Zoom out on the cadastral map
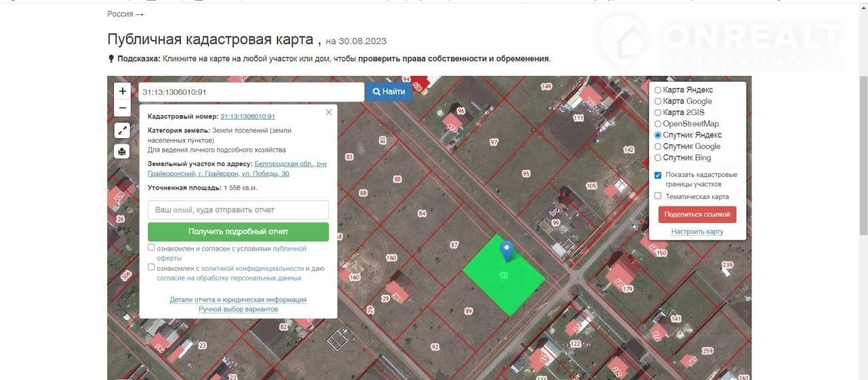Image resolution: width=868 pixels, height=380 pixels. tap(122, 108)
